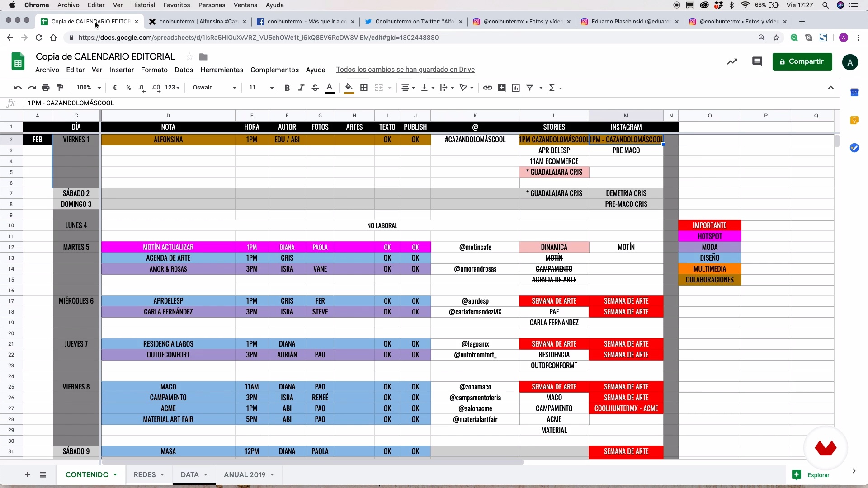Move document with the folder icon
The height and width of the screenshot is (488, 868).
(203, 56)
